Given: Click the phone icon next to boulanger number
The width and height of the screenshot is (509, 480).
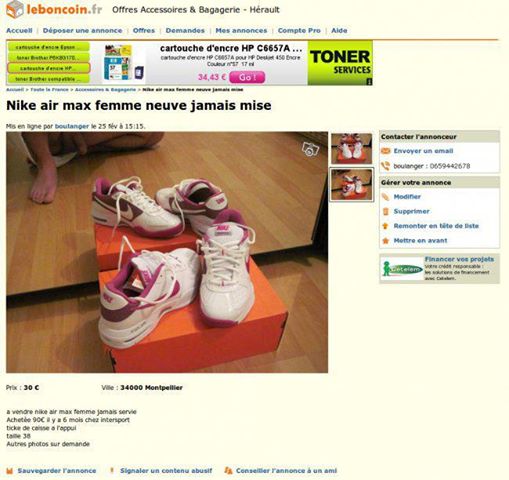Looking at the screenshot, I should (386, 166).
